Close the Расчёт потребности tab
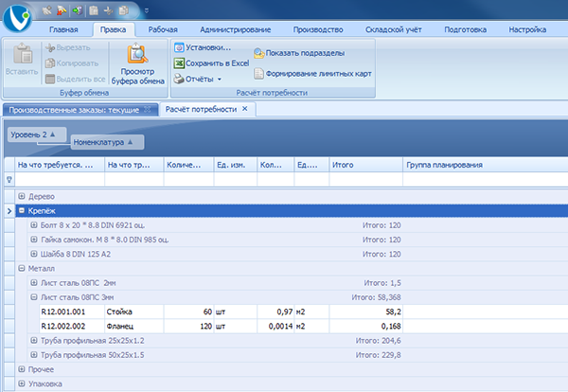This screenshot has height=392, width=568. 244,110
